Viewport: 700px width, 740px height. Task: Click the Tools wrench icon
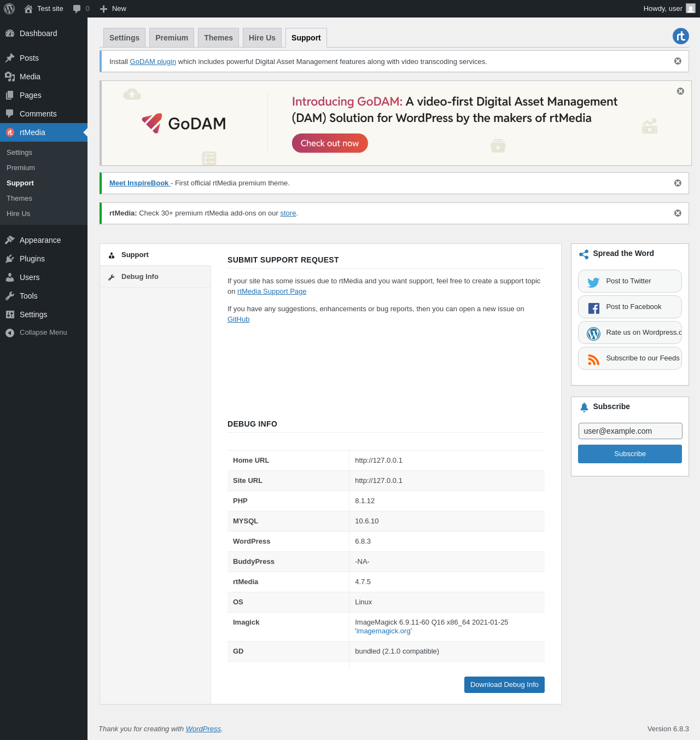(x=10, y=296)
